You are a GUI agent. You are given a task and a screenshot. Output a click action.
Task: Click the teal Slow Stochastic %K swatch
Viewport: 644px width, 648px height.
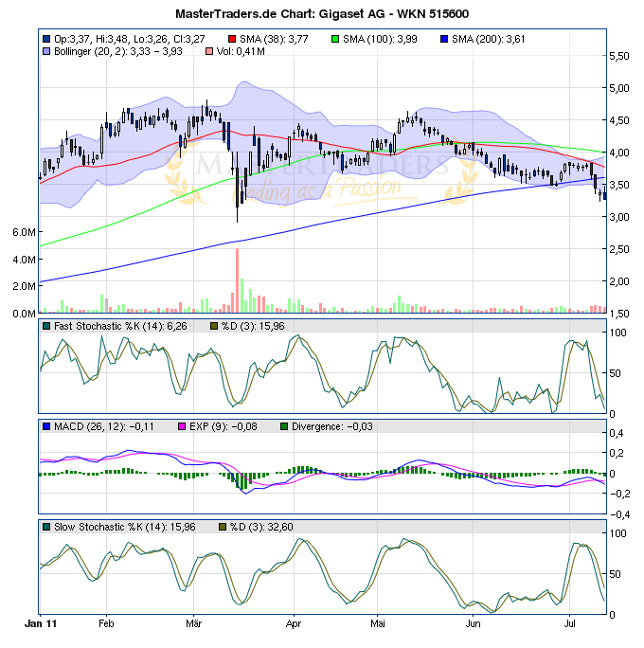[x=46, y=528]
